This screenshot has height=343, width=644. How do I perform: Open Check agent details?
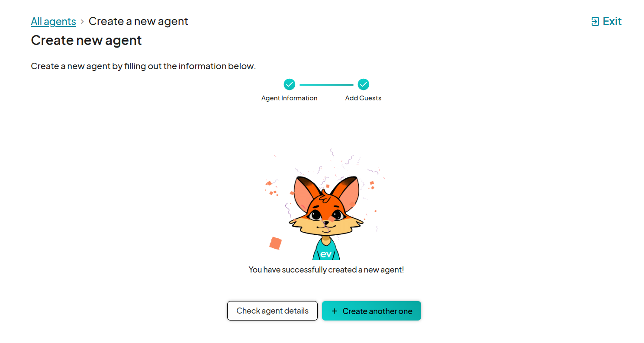tap(272, 311)
